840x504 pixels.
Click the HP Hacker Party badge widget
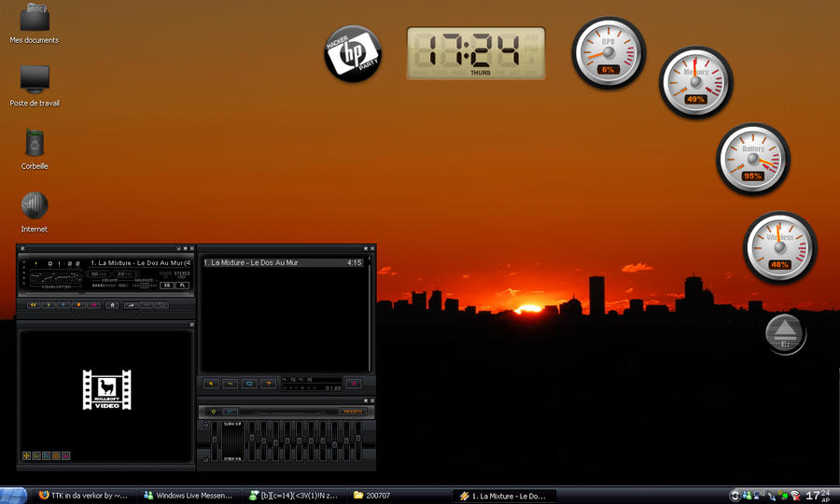(x=353, y=53)
